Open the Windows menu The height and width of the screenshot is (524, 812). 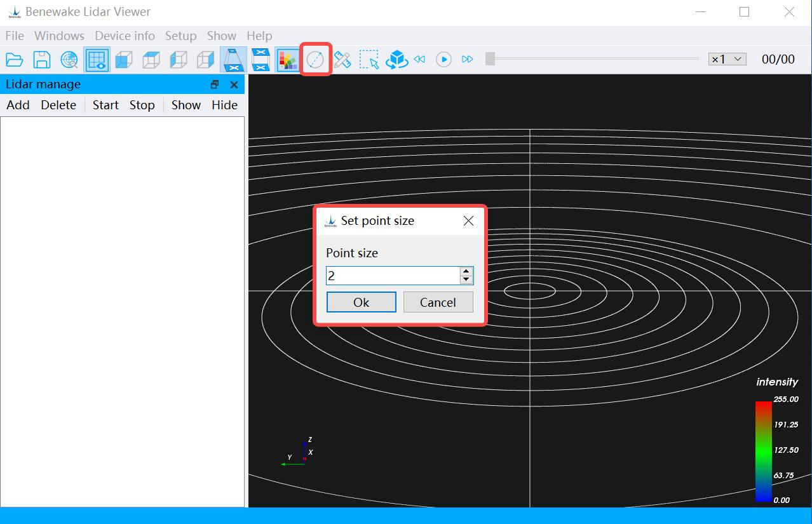[59, 36]
